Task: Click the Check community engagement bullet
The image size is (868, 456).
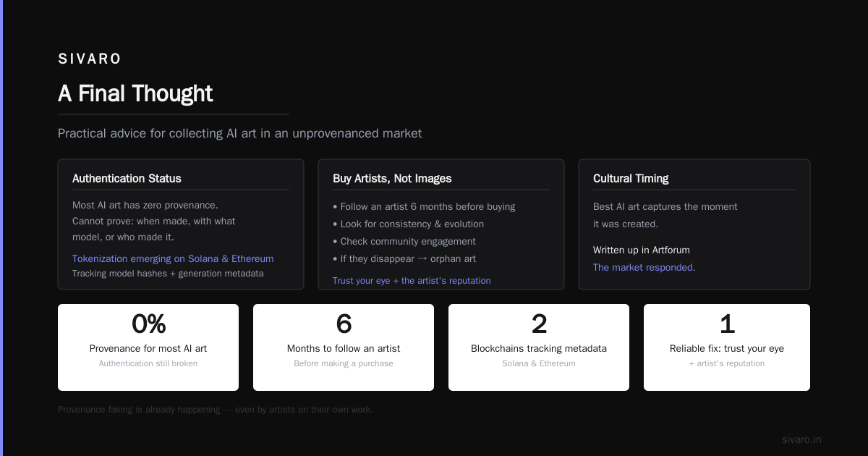Action: 404,241
